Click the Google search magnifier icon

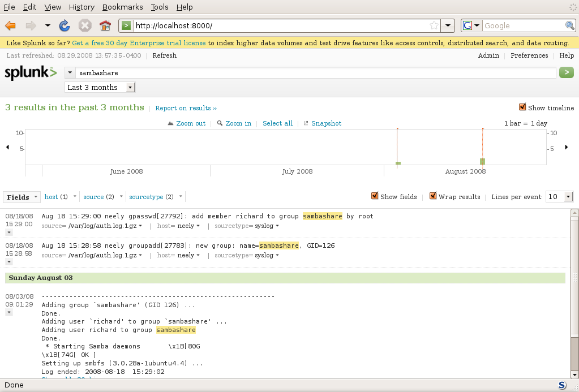tap(570, 25)
